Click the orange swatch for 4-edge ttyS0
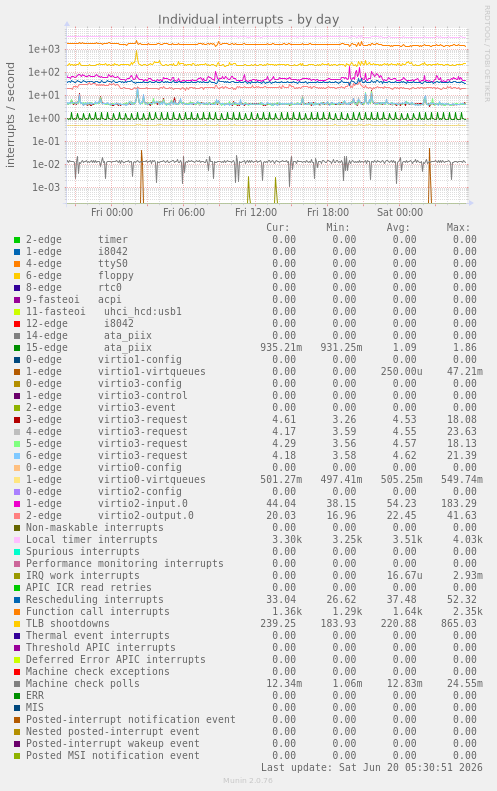Image resolution: width=497 pixels, height=791 pixels. pyautogui.click(x=17, y=264)
